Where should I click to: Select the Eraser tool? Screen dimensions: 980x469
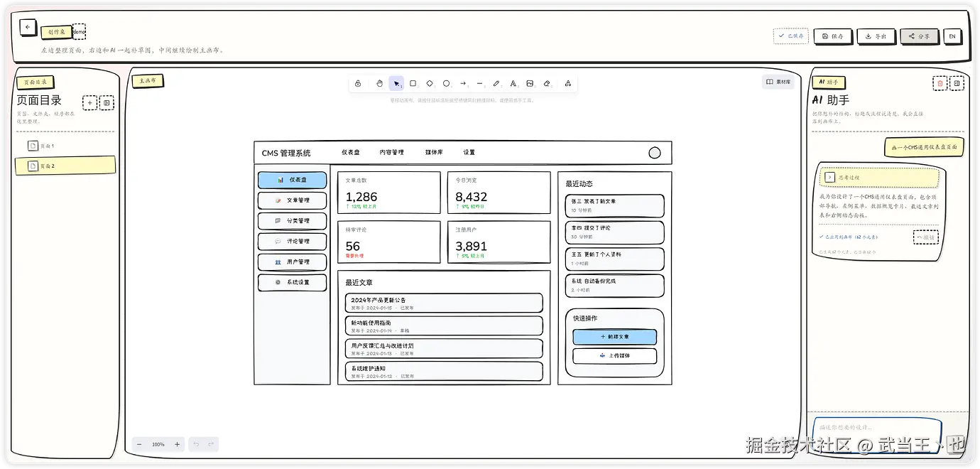point(547,84)
